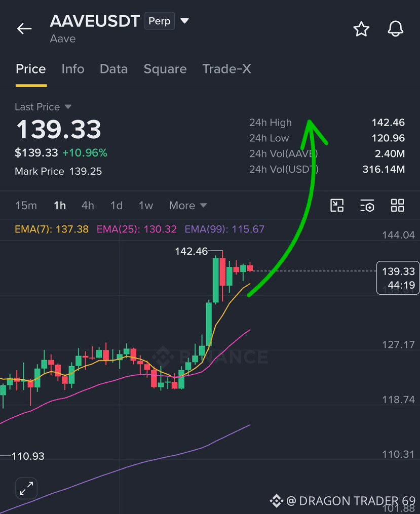
Task: Tap the Mark Price 139.25 text
Action: [x=58, y=172]
